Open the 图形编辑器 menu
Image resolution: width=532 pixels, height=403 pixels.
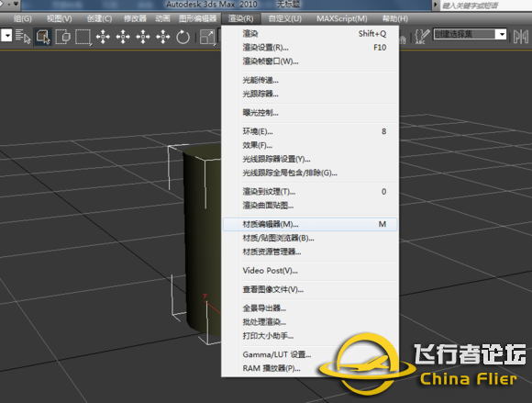198,18
